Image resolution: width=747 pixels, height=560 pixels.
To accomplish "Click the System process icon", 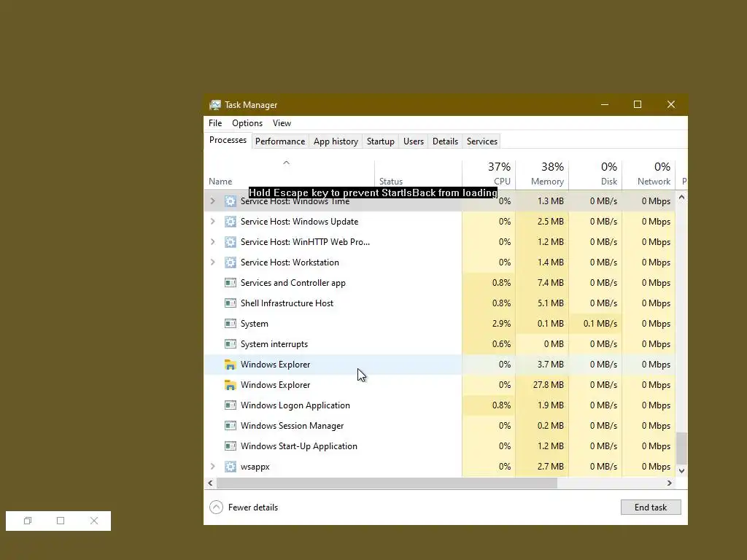I will tap(230, 324).
